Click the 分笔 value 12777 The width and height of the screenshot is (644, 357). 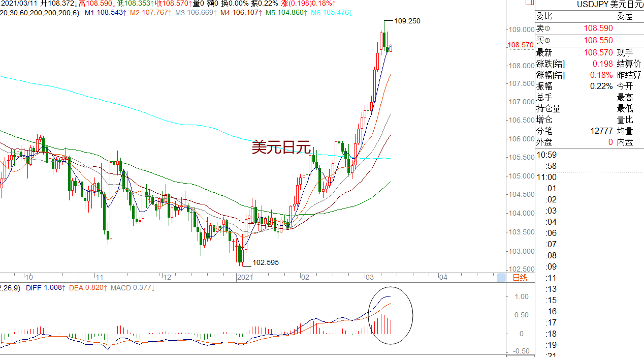tap(601, 131)
